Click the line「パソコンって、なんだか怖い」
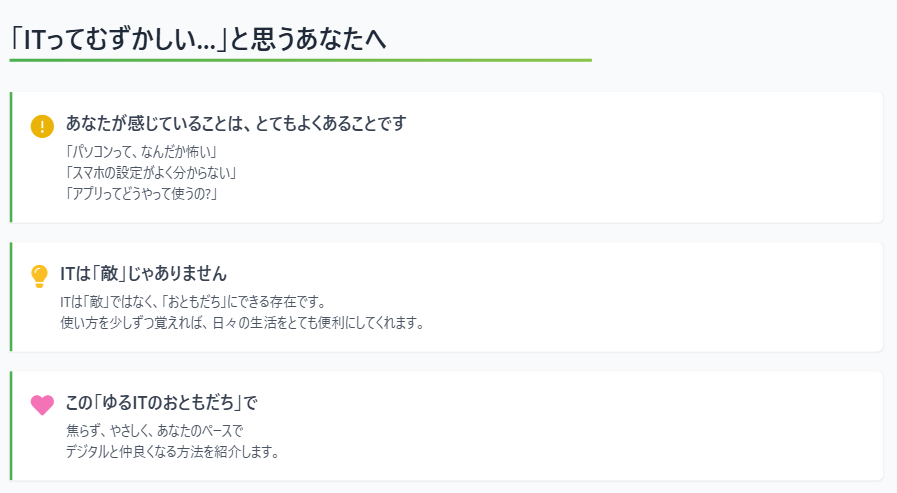Screen dimensions: 897x493 pyautogui.click(x=141, y=152)
